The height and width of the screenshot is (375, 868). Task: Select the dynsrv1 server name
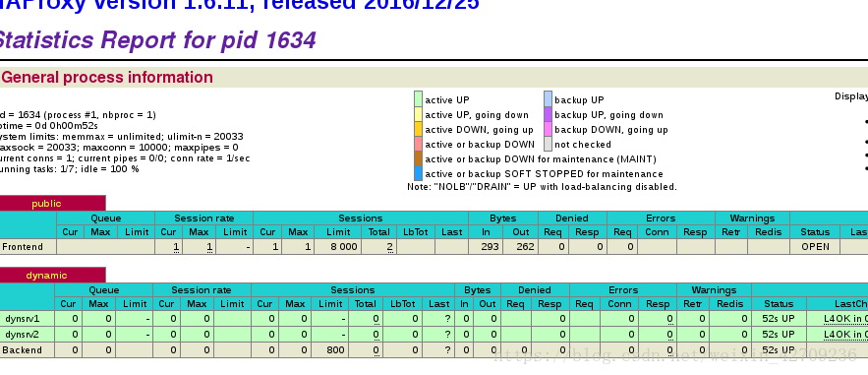23,319
